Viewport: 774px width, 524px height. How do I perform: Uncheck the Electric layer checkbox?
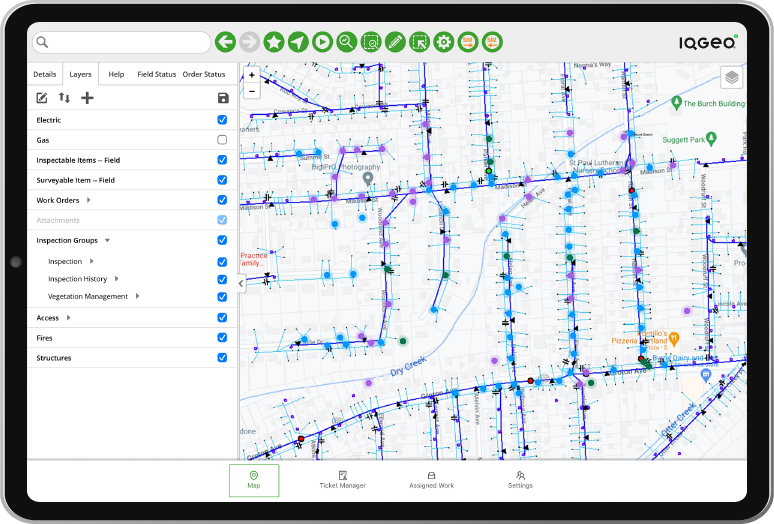[222, 120]
